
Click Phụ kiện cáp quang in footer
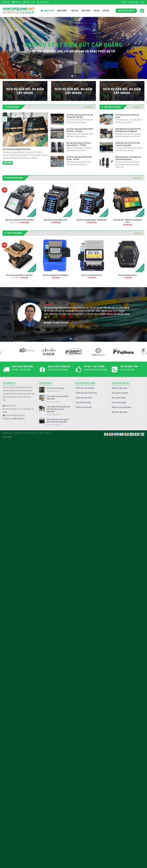[x=120, y=412]
